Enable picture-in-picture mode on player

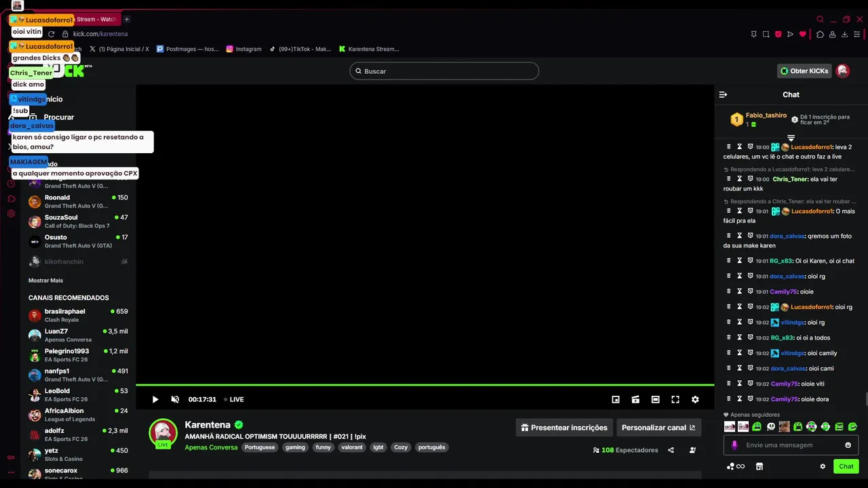pos(616,399)
